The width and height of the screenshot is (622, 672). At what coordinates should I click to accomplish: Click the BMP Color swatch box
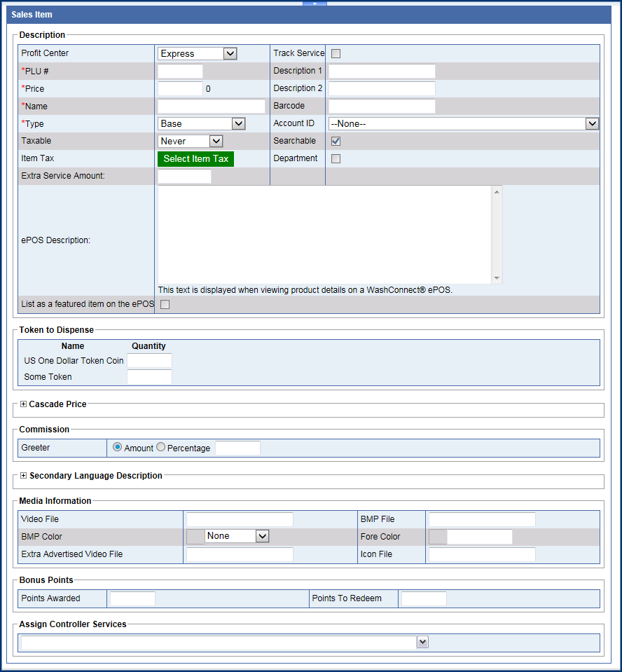click(x=195, y=537)
